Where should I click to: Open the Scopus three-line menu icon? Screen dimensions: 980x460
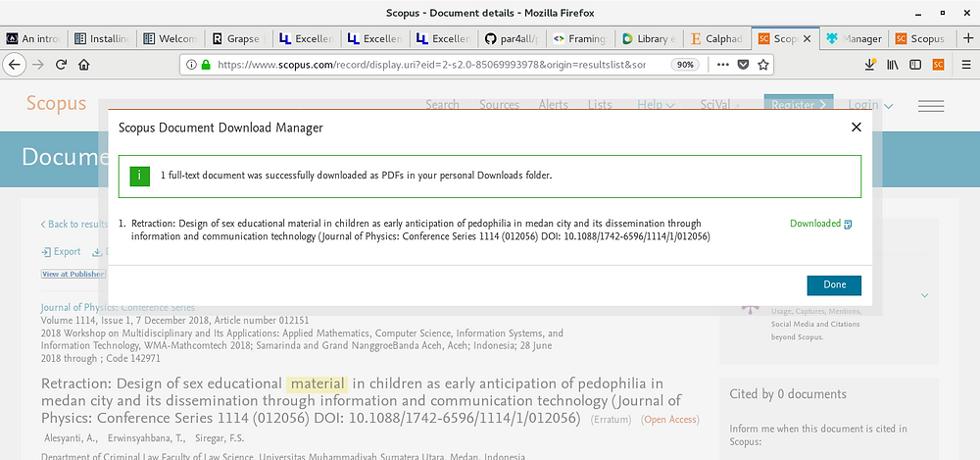tap(931, 106)
